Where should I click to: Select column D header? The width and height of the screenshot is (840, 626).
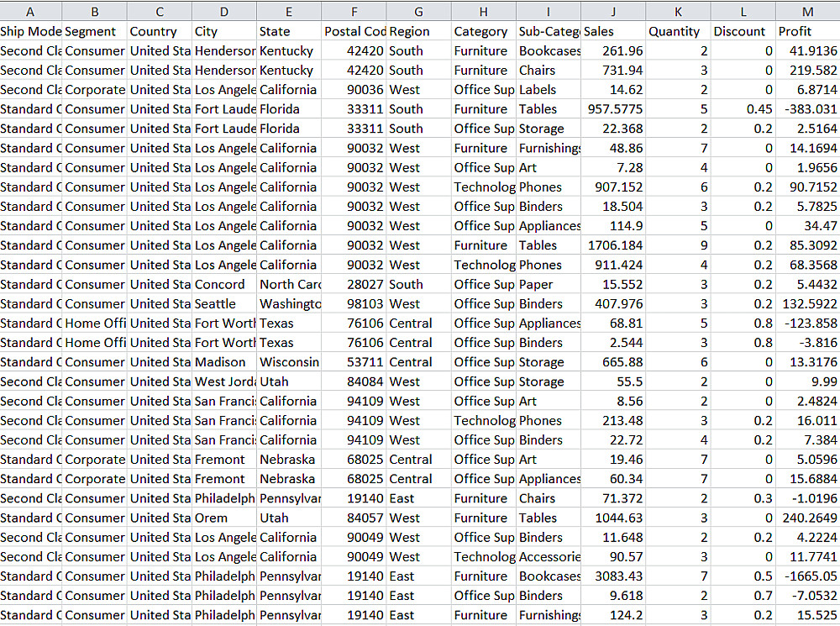click(224, 11)
